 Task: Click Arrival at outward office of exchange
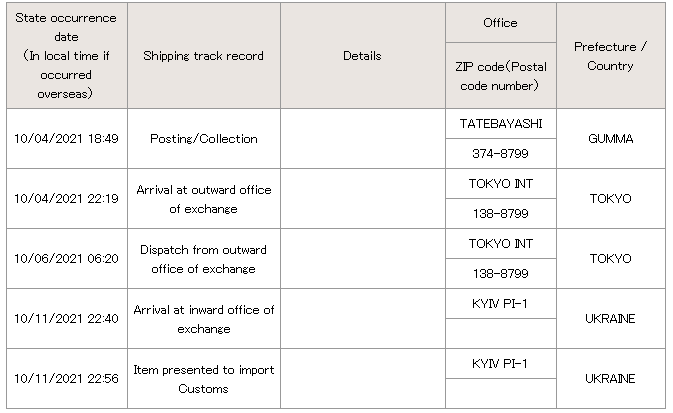coord(203,198)
